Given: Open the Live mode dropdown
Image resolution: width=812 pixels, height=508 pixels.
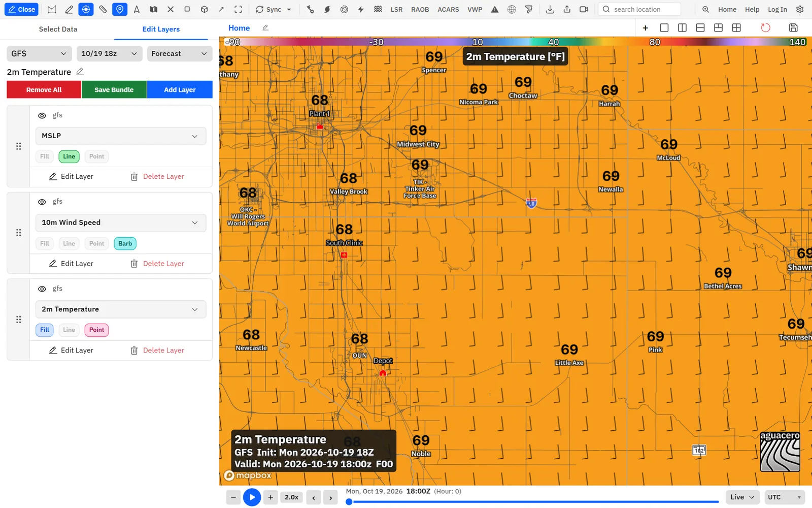Looking at the screenshot, I should (743, 497).
